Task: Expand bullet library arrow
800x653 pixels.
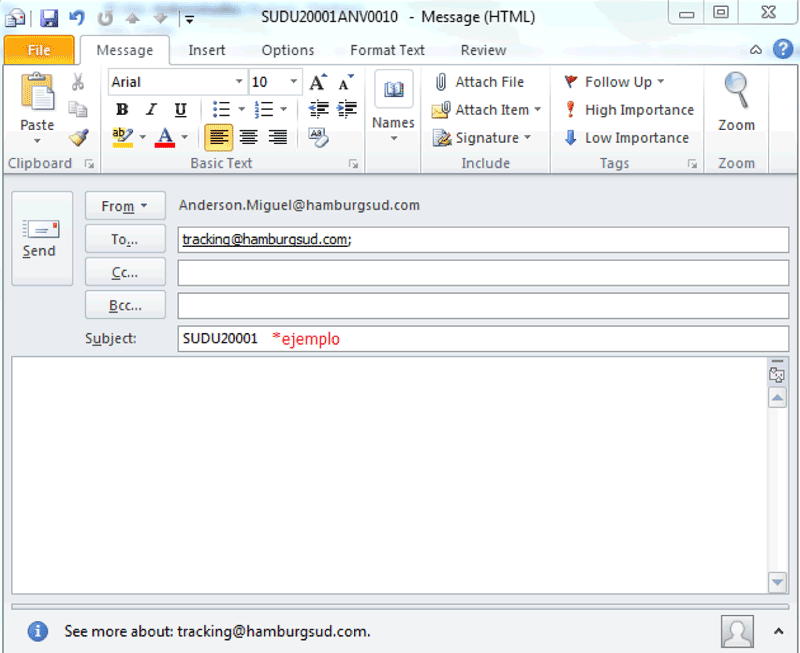Action: click(x=241, y=109)
